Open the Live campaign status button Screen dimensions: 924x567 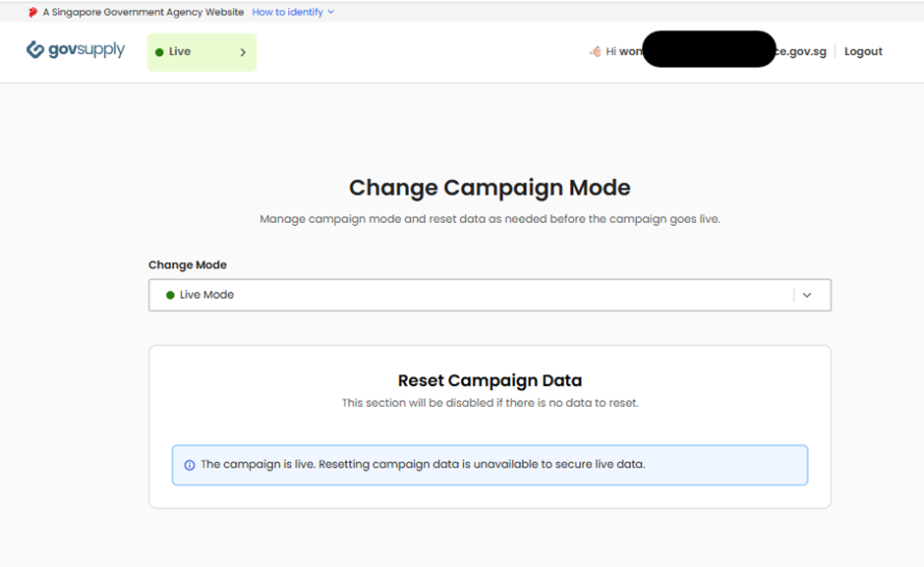tap(202, 52)
